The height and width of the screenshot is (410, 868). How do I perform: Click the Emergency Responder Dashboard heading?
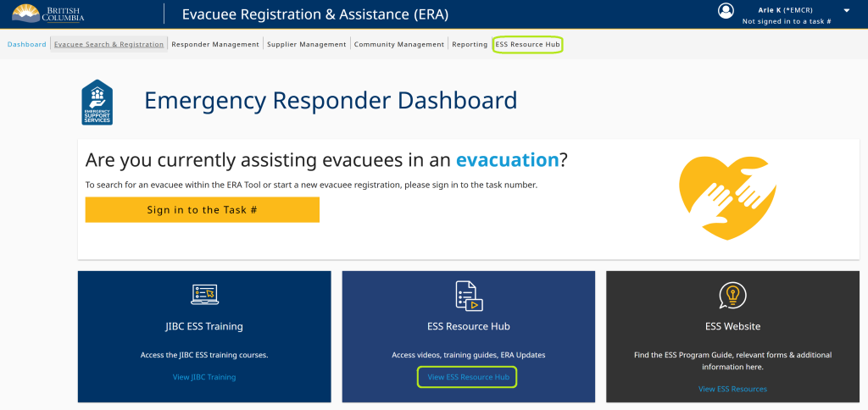[331, 101]
